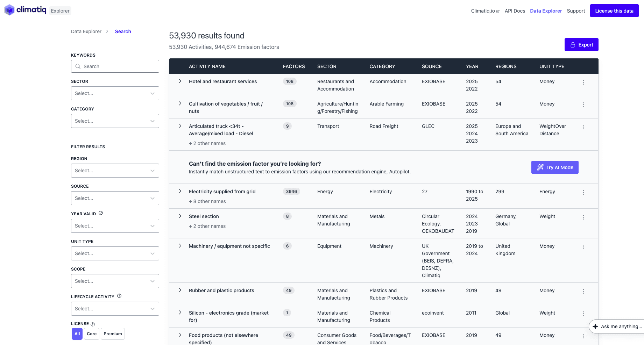Image resolution: width=644 pixels, height=345 pixels.
Task: Open the Category dropdown
Action: (115, 121)
